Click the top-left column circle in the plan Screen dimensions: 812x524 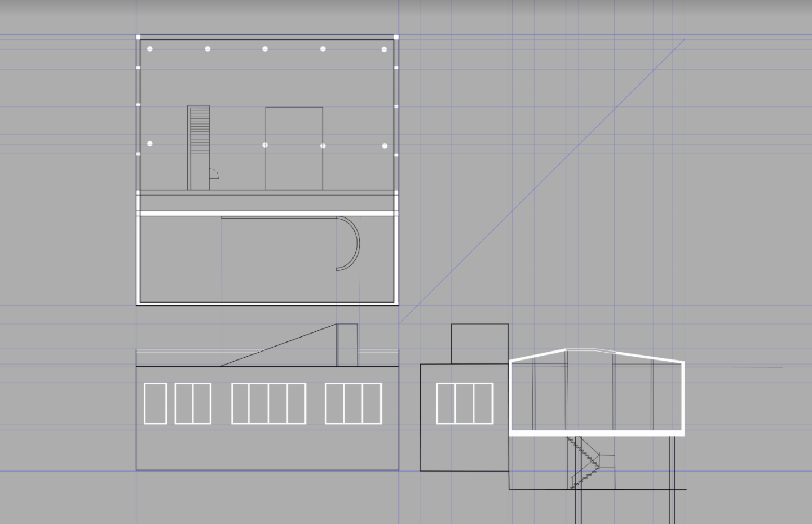150,49
